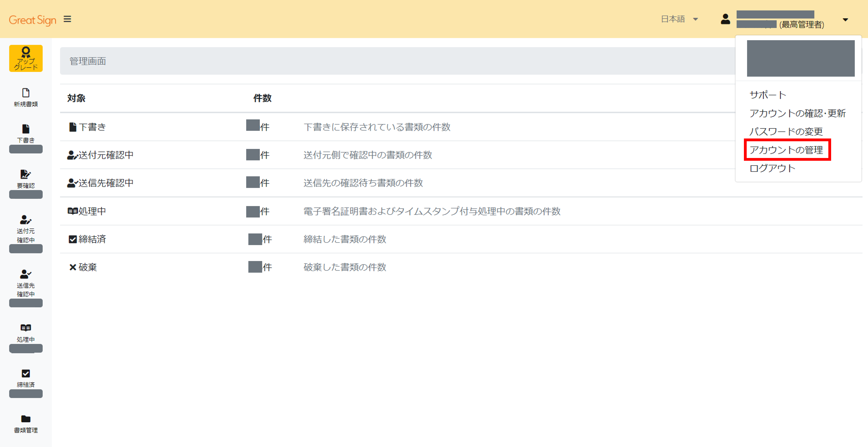868x447 pixels.
Task: Expand the account dropdown beside 最高管理者
Action: coord(846,20)
